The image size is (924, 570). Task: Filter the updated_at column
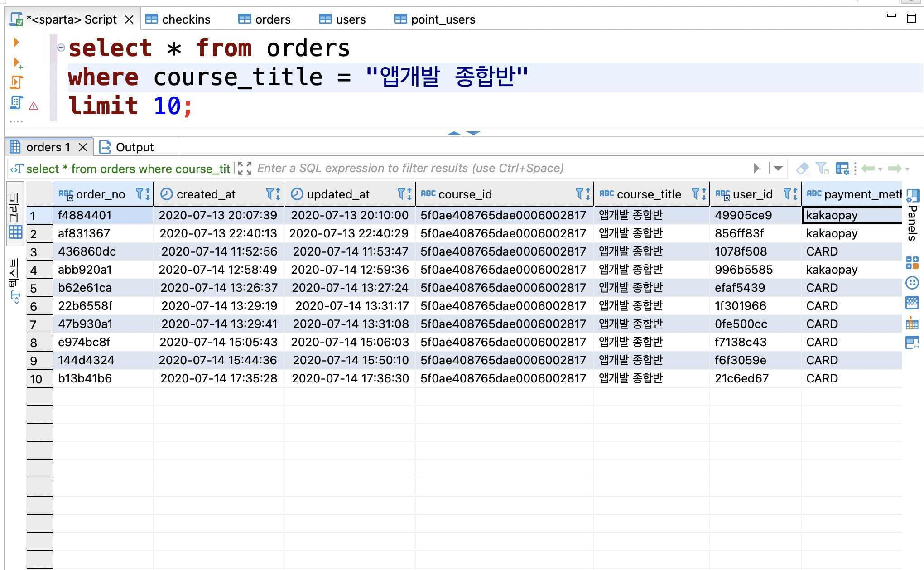tap(401, 194)
